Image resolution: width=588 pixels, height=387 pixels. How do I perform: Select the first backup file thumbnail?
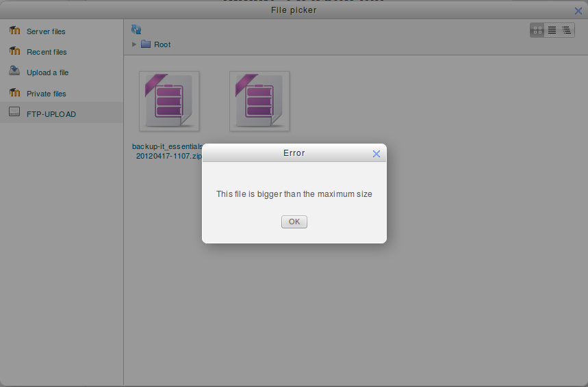169,101
